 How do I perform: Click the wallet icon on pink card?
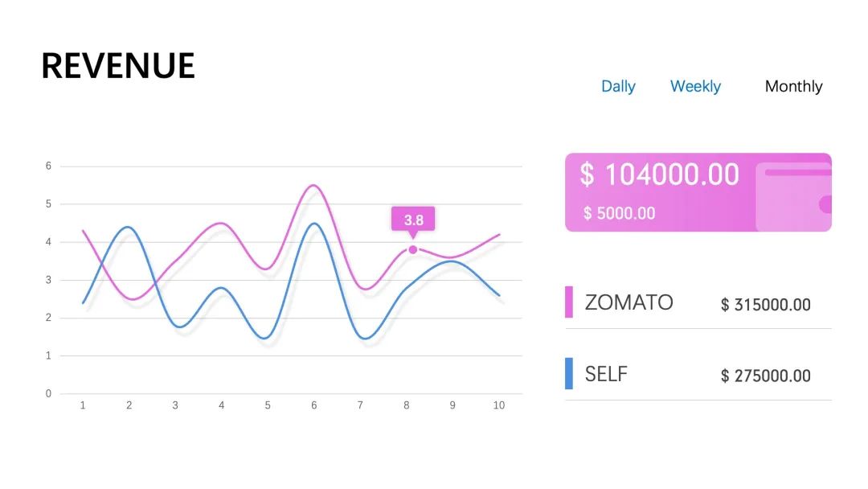click(x=794, y=197)
